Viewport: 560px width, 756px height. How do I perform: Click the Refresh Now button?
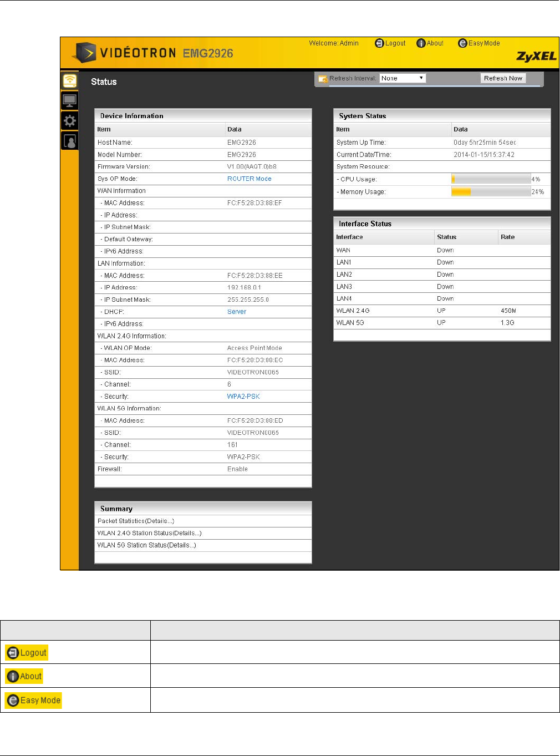(503, 78)
